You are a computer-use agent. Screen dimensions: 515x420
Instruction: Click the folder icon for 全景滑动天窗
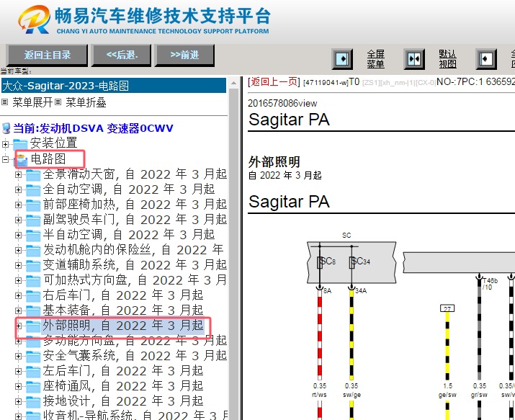click(x=33, y=175)
